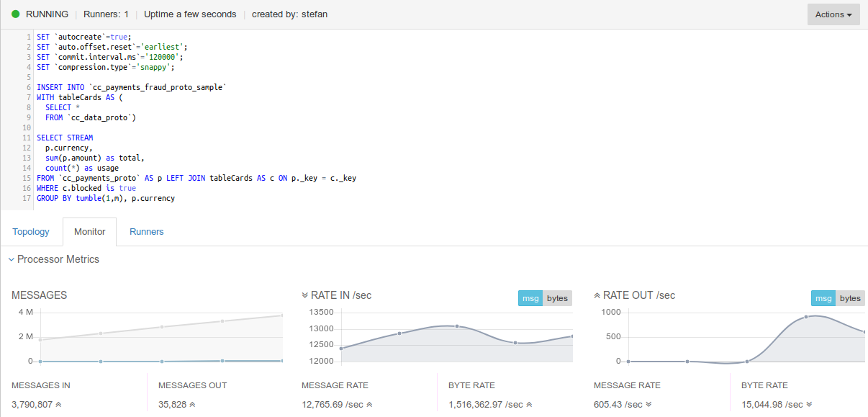Click the MESSAGES chart area
868x417 pixels.
tap(161, 336)
